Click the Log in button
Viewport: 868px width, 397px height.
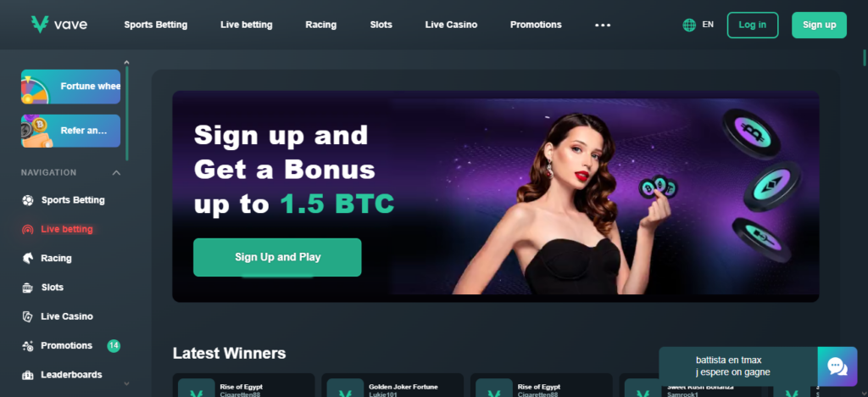pos(753,25)
